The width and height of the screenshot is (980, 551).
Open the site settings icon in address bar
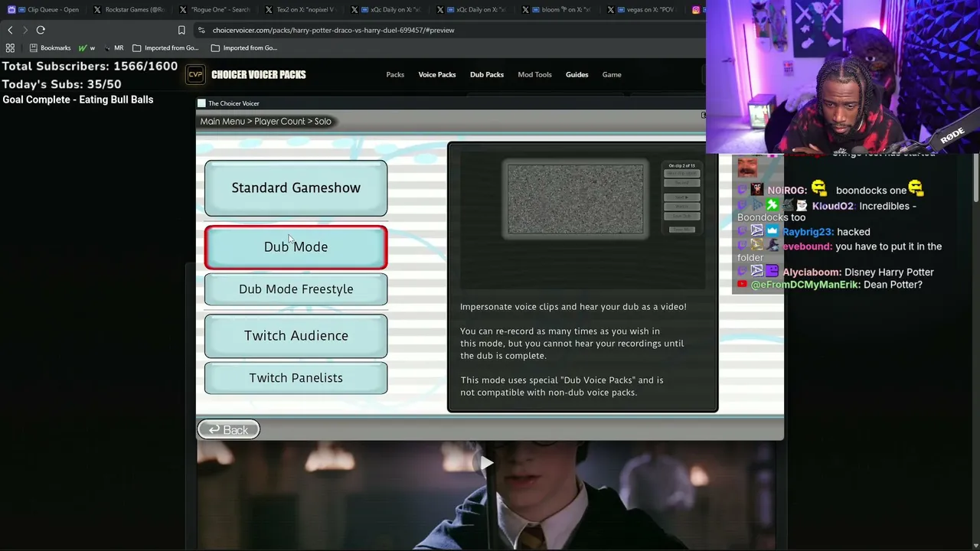(201, 30)
